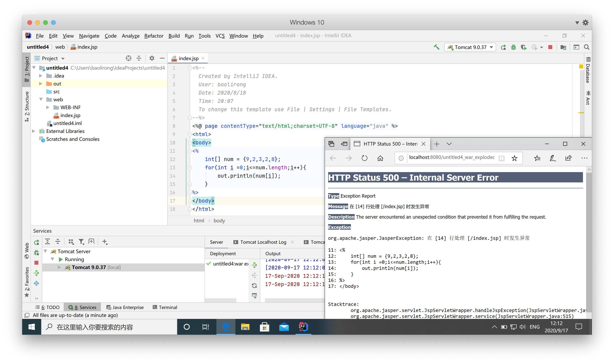Switch to the index.jsp editor tab

pyautogui.click(x=188, y=58)
